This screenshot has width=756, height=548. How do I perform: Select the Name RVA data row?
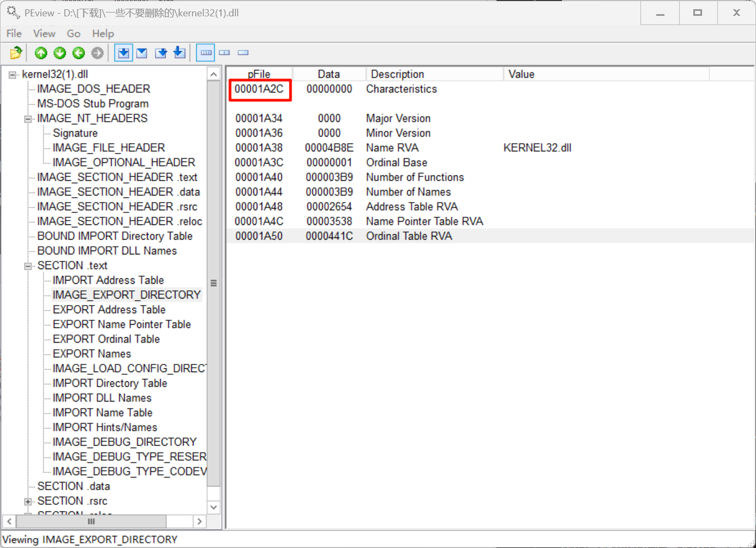coord(392,148)
